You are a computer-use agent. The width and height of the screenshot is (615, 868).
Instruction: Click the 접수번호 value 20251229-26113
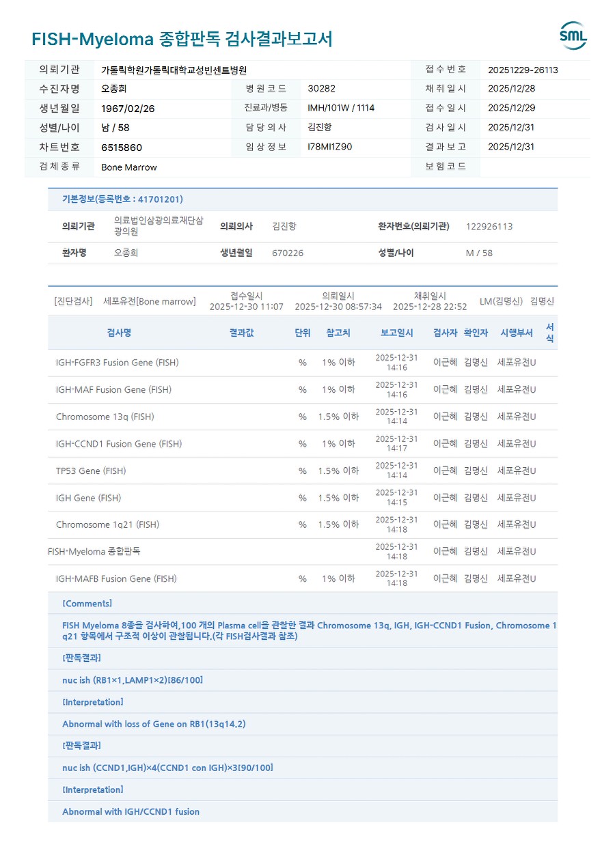click(x=523, y=70)
